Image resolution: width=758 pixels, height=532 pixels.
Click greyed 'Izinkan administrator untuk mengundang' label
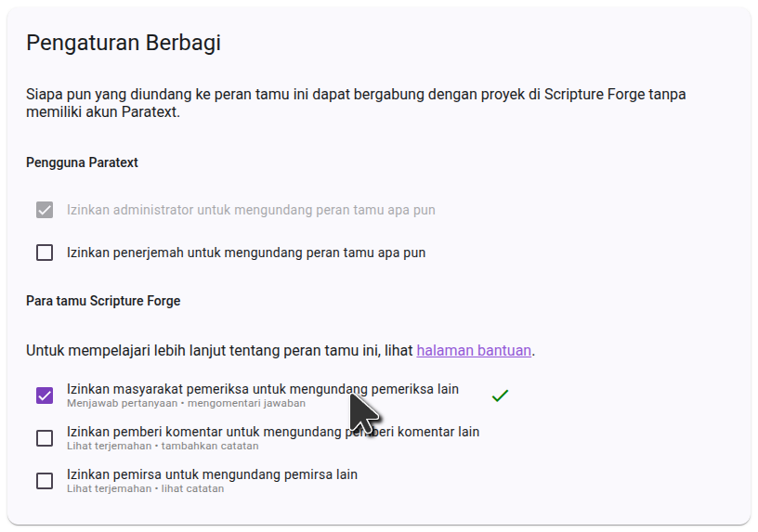251,210
